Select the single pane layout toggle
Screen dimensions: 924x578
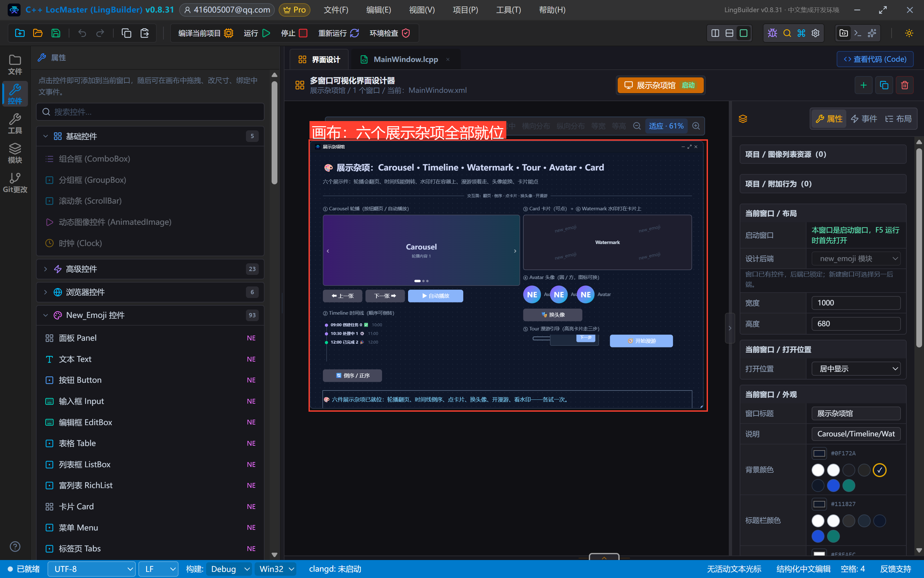pos(743,33)
